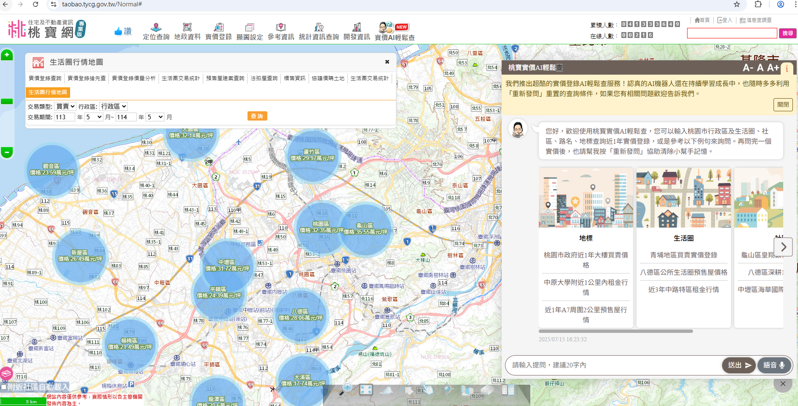Select the 預售屋建案查詢 tab
The image size is (798, 406).
tap(225, 78)
